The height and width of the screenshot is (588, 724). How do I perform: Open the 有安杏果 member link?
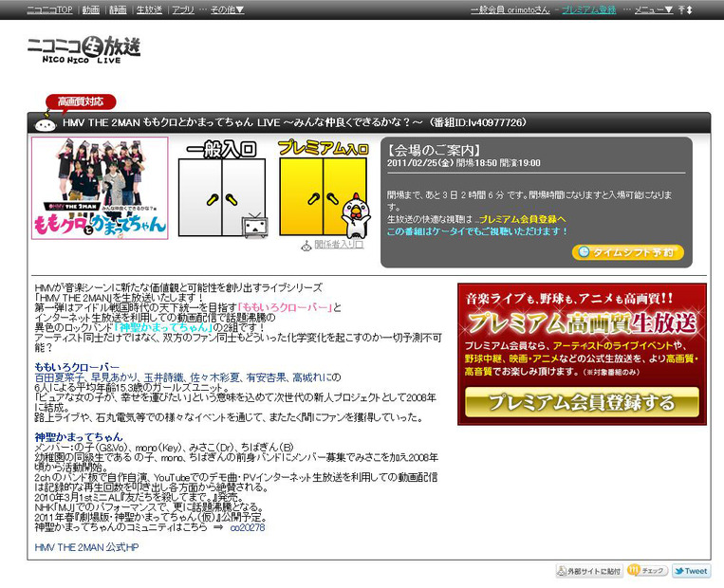click(266, 377)
